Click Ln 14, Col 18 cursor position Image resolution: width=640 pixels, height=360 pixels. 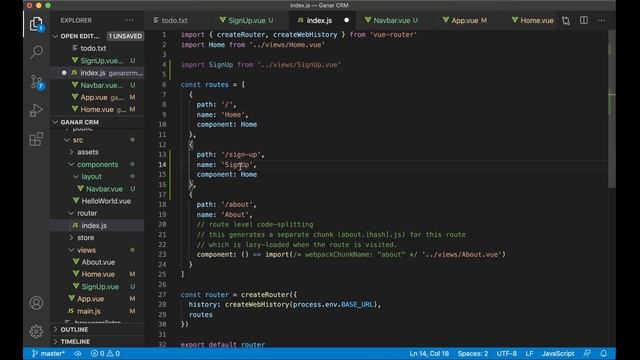429,353
